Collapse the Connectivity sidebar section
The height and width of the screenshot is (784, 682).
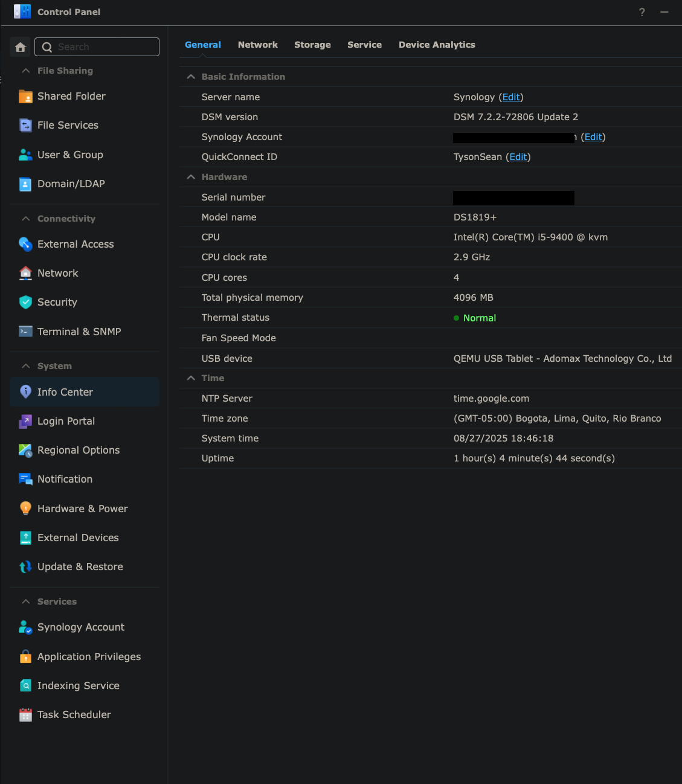26,219
